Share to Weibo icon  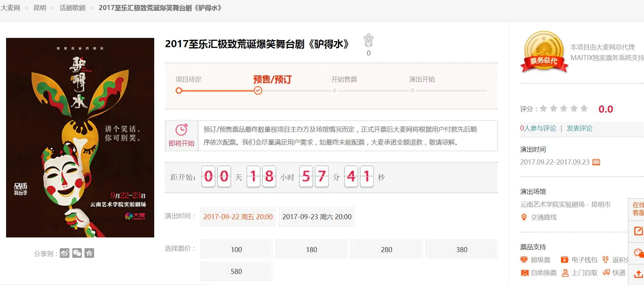click(65, 253)
